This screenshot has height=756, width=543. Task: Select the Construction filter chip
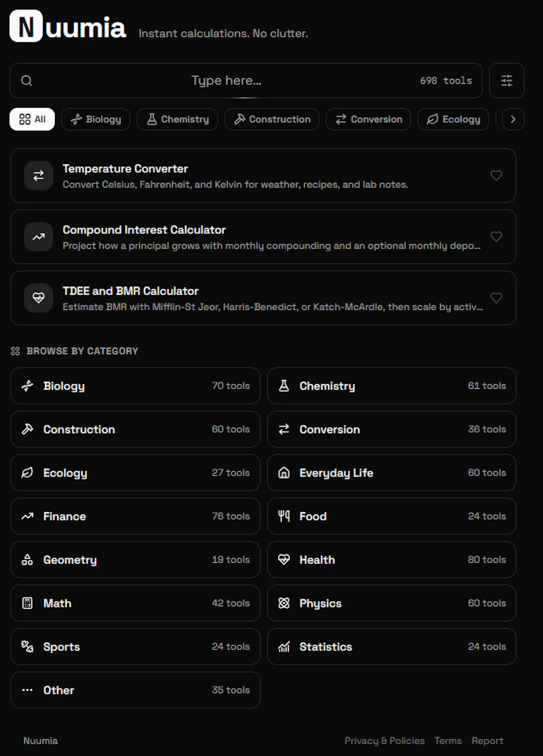coord(272,119)
